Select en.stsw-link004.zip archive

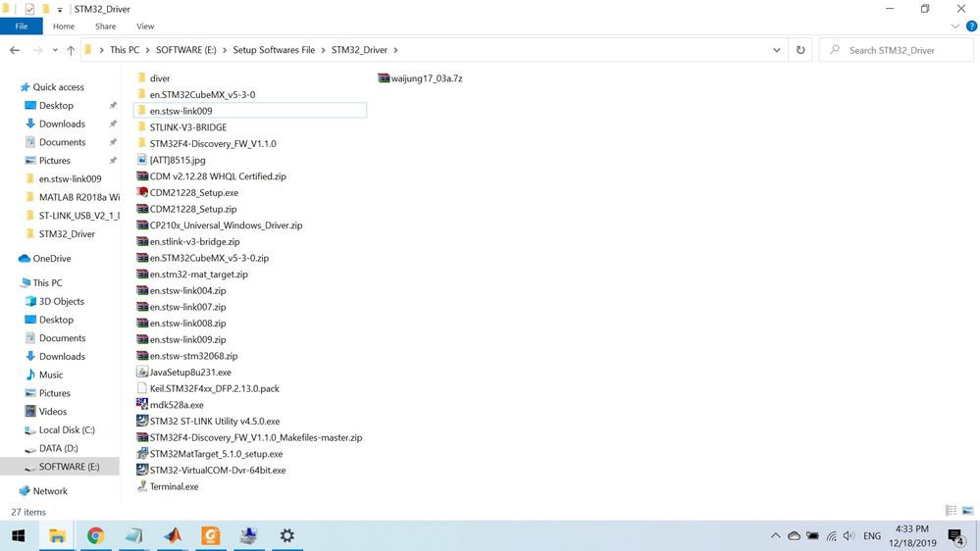(181, 290)
